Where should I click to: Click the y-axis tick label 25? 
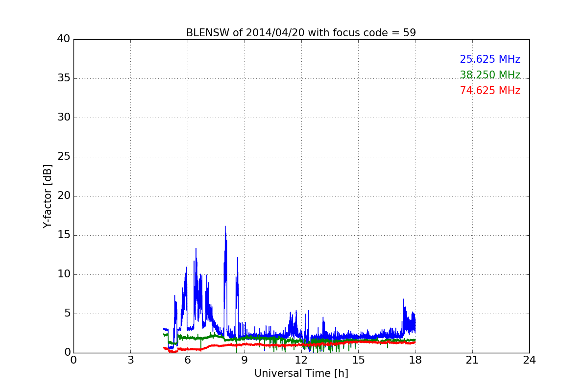(x=64, y=157)
